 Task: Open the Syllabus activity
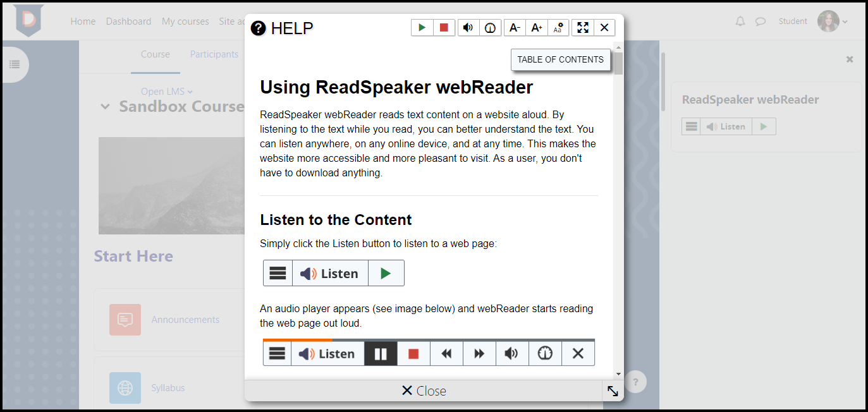[x=168, y=388]
